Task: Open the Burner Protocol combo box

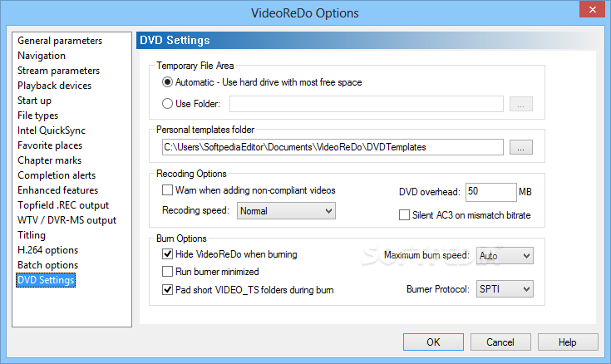Action: click(505, 288)
